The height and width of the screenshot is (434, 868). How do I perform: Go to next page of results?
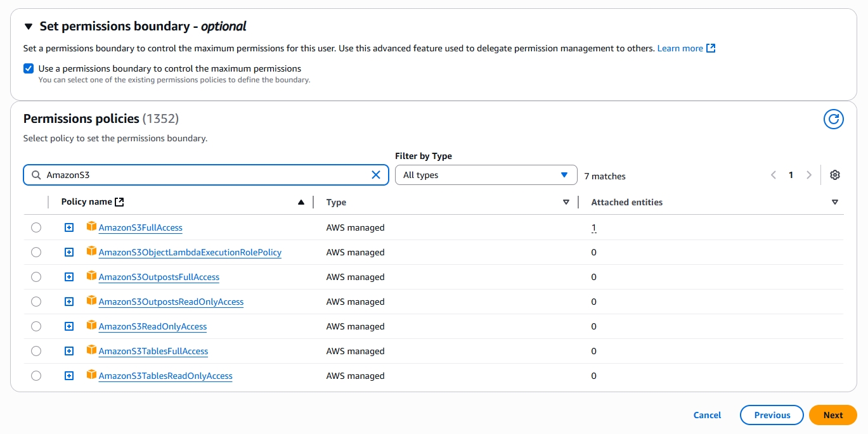tap(808, 175)
